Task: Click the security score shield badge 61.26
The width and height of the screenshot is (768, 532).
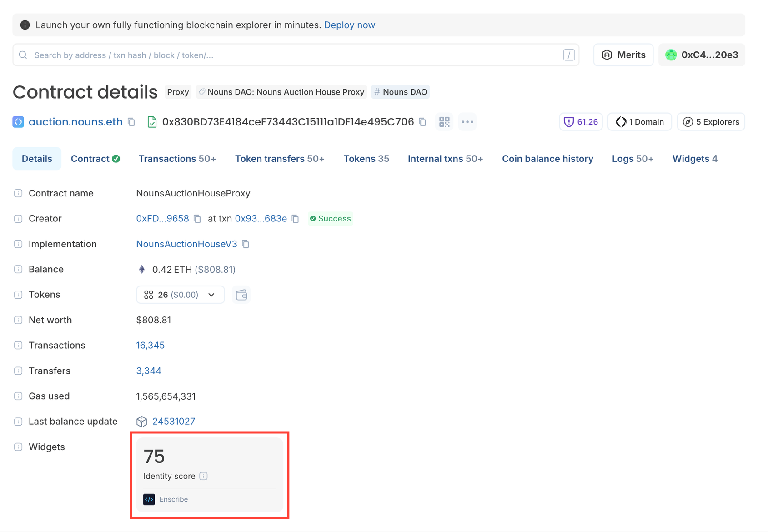Action: coord(581,121)
